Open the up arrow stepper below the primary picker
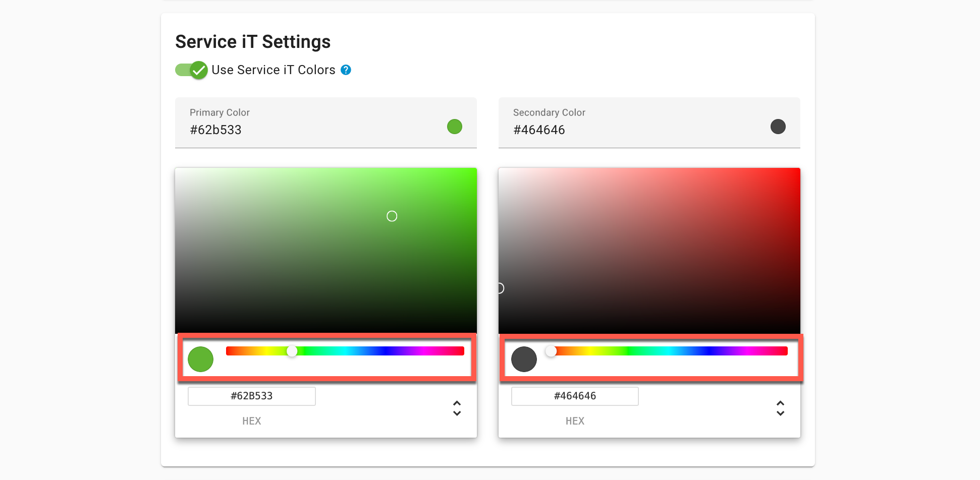The height and width of the screenshot is (480, 980). tap(457, 402)
